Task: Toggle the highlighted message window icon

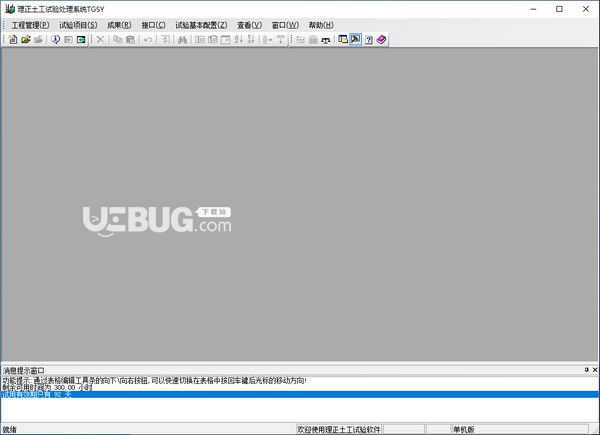Action: click(355, 39)
